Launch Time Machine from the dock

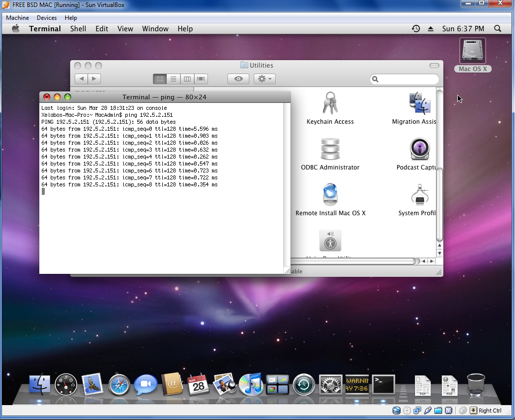tap(304, 384)
